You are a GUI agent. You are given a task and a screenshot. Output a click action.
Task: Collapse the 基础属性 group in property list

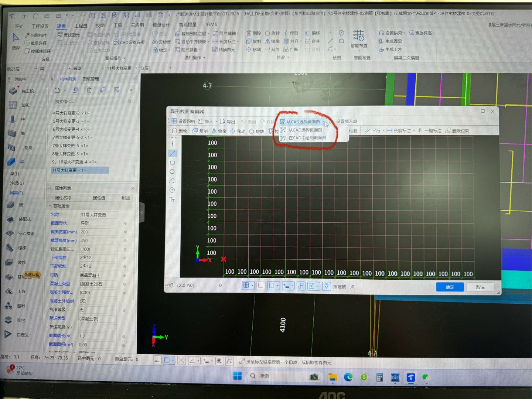[x=50, y=206]
